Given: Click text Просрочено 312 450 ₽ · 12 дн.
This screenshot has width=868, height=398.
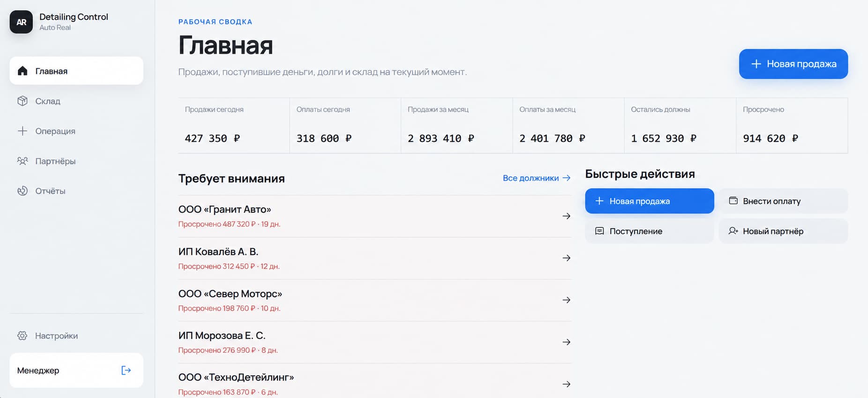Looking at the screenshot, I should pyautogui.click(x=229, y=266).
